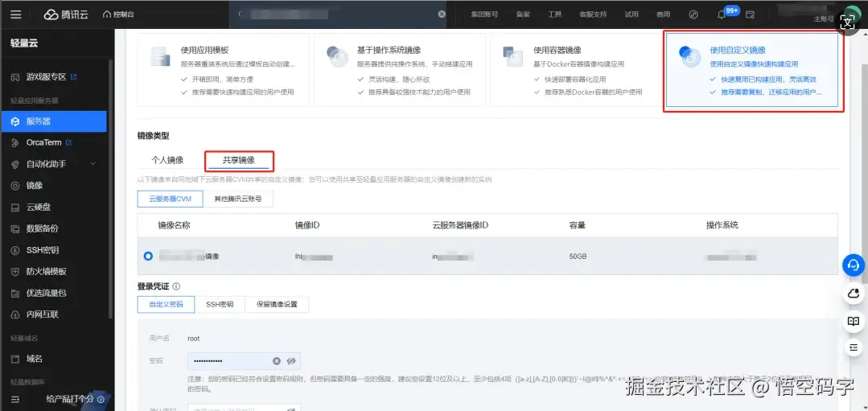Select the 基于操作系统镜像 card
868x411 pixels.
[400, 70]
